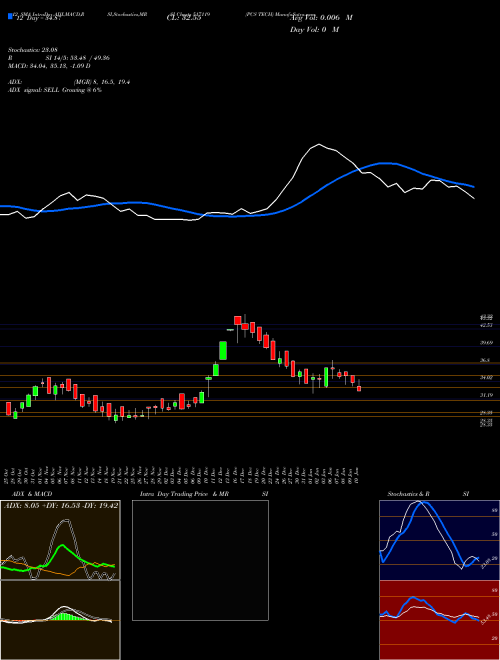The image size is (500, 660).
Task: Click the tallest green candlestick near the peak
Action: (223, 351)
